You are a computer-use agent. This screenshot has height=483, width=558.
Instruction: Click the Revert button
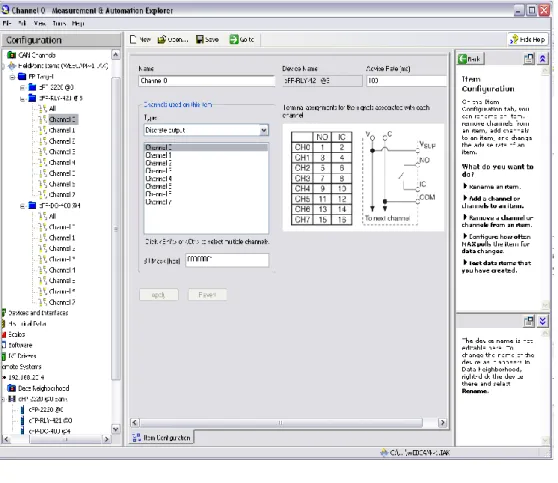(207, 295)
